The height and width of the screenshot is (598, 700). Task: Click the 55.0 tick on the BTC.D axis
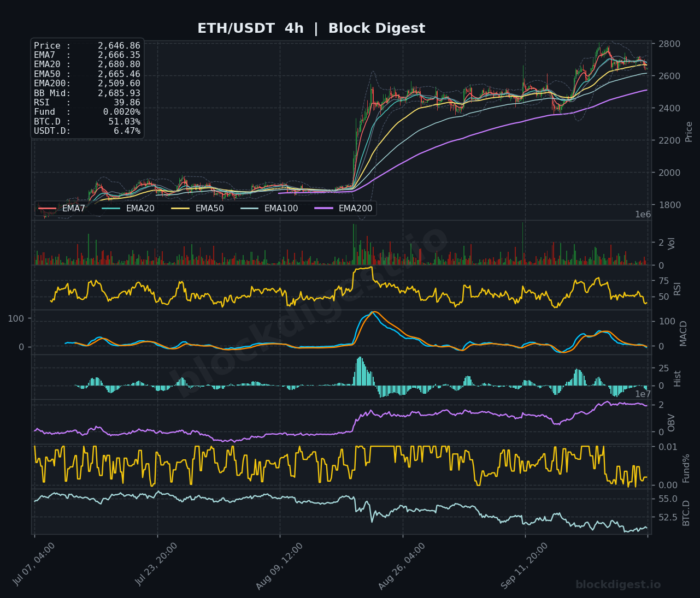tap(668, 499)
